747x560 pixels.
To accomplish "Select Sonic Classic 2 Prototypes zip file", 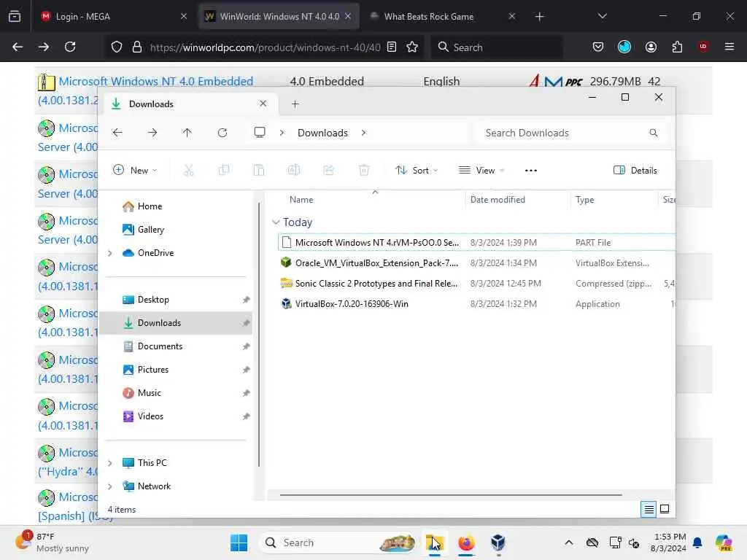I will click(476, 284).
